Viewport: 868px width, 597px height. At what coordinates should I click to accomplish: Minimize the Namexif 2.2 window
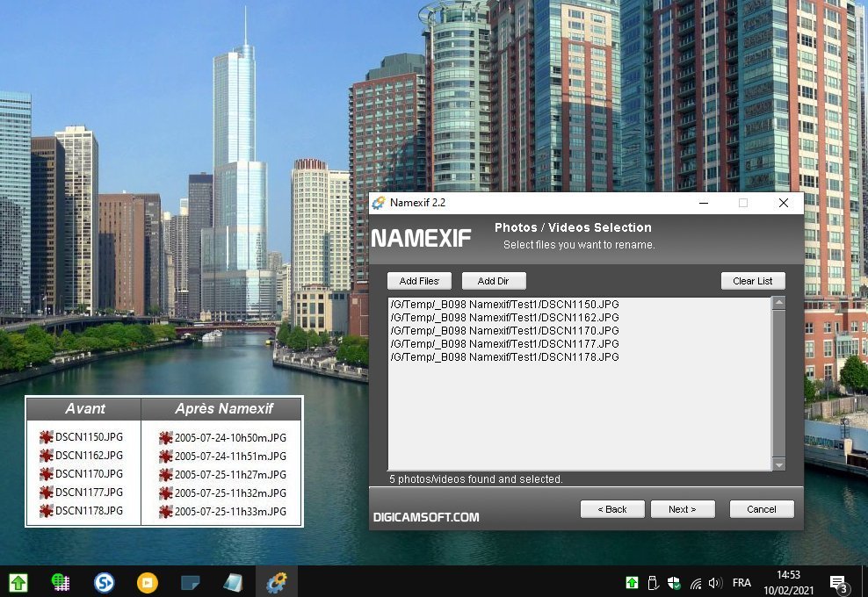click(x=704, y=203)
